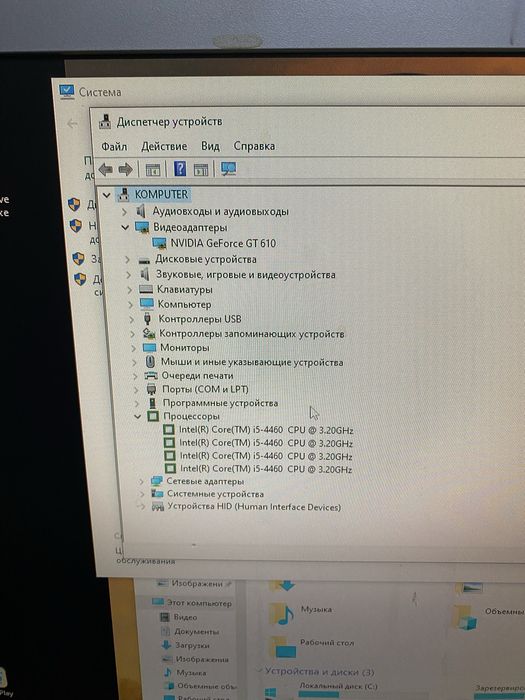Click the Properties toolbar icon next to Forward arrow
Screen dimensions: 525x700
pos(153,170)
